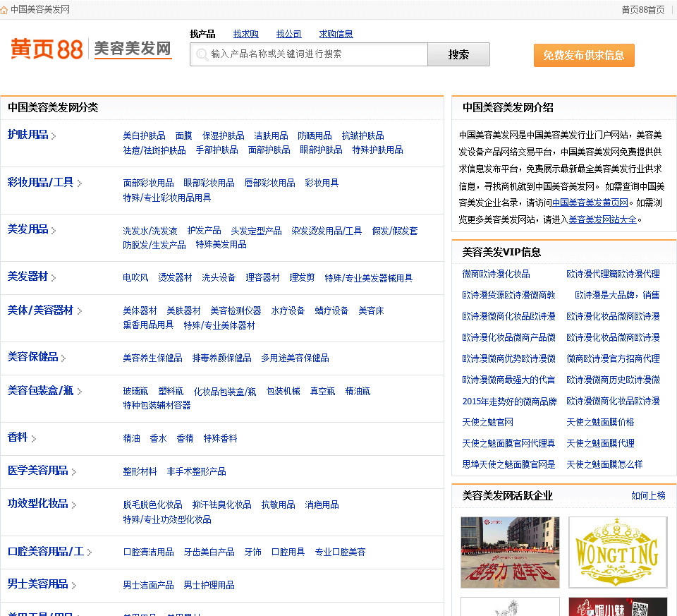
Task: Click the 搜索 search button
Action: coord(458,54)
